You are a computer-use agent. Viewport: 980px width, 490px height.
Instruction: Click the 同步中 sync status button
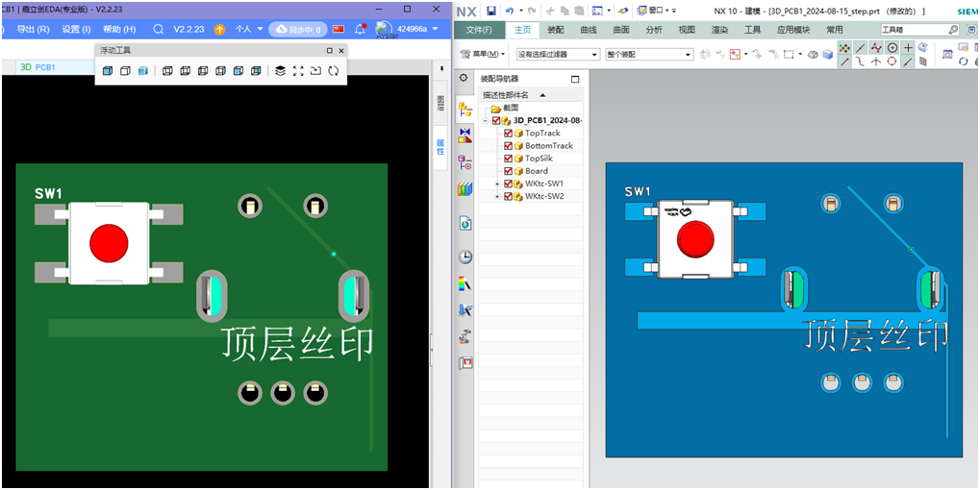tap(298, 30)
